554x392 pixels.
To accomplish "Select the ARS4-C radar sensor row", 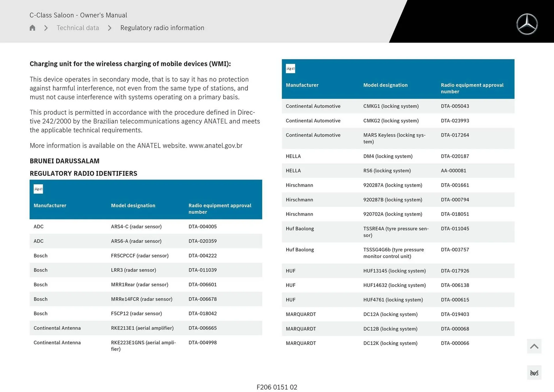I will pyautogui.click(x=136, y=227).
